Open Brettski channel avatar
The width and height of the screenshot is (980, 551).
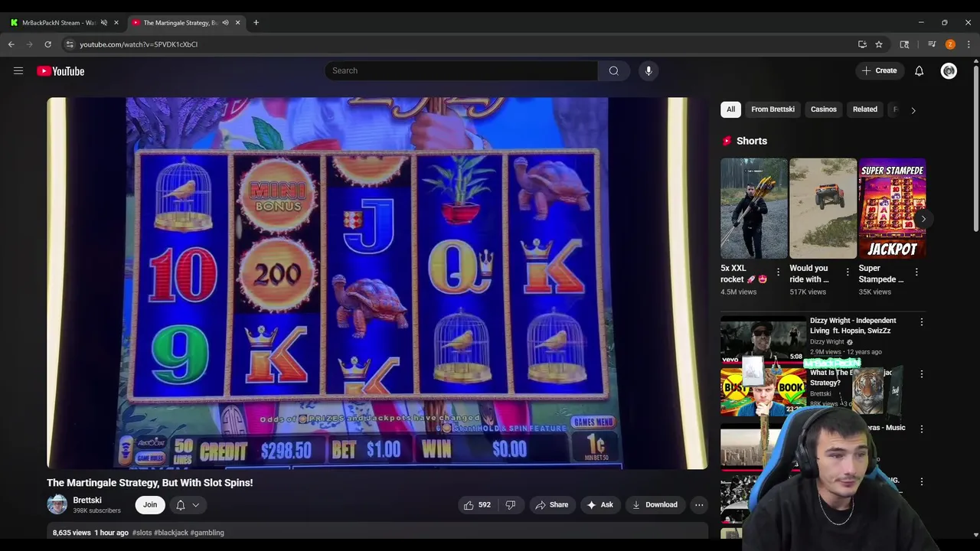(57, 505)
